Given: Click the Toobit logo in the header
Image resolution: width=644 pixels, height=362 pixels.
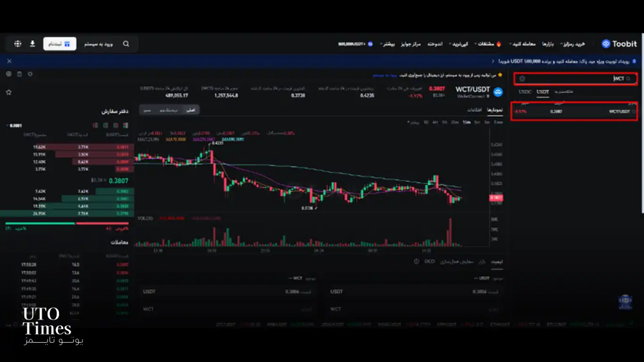Looking at the screenshot, I should 619,44.
